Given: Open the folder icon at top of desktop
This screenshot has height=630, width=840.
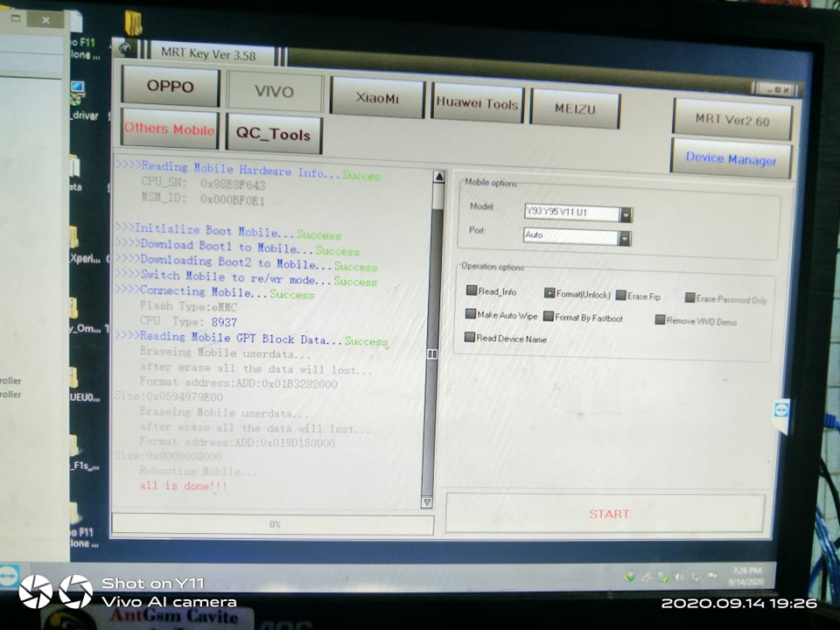Looking at the screenshot, I should coord(133,24).
